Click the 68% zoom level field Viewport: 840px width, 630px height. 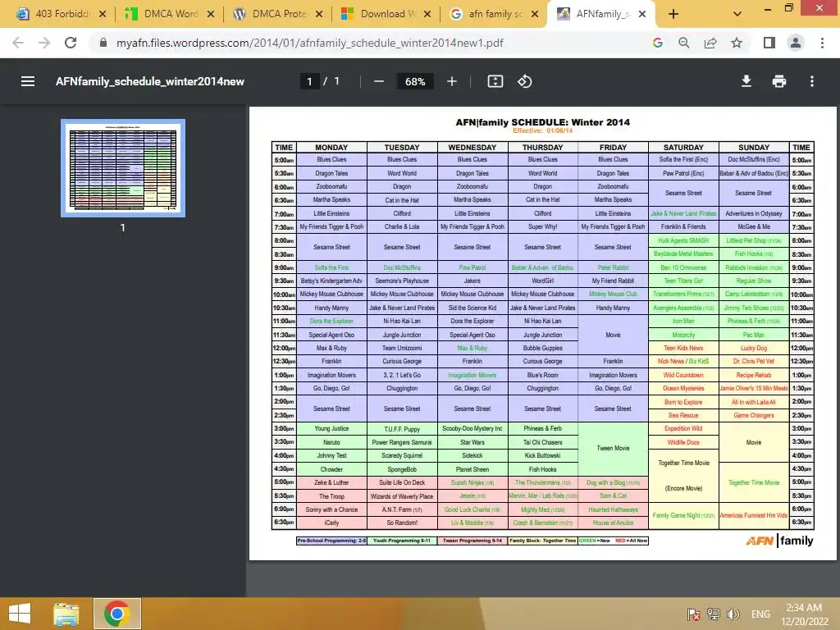tap(415, 81)
